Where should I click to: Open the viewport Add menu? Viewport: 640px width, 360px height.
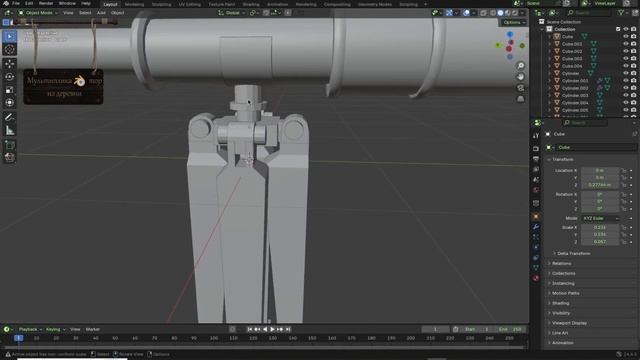point(101,13)
